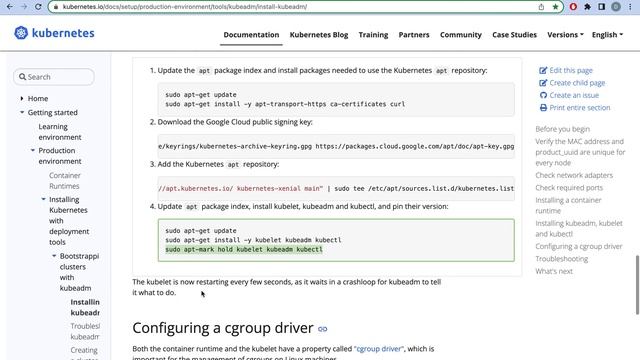Open the Versions dropdown
The width and height of the screenshot is (640, 360).
(565, 35)
